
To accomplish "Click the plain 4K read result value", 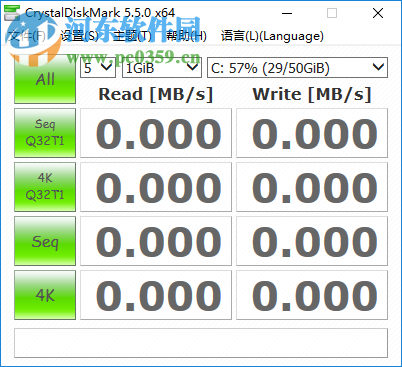I will (x=156, y=295).
